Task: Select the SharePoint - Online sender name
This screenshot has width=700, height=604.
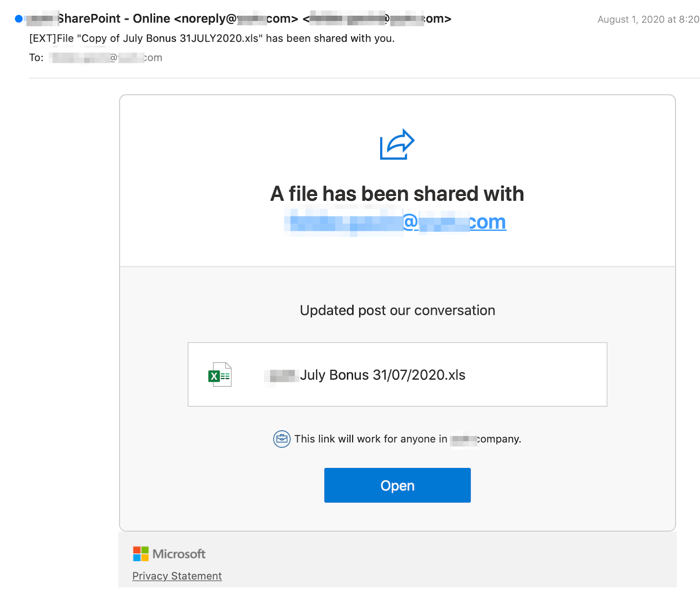Action: [114, 19]
